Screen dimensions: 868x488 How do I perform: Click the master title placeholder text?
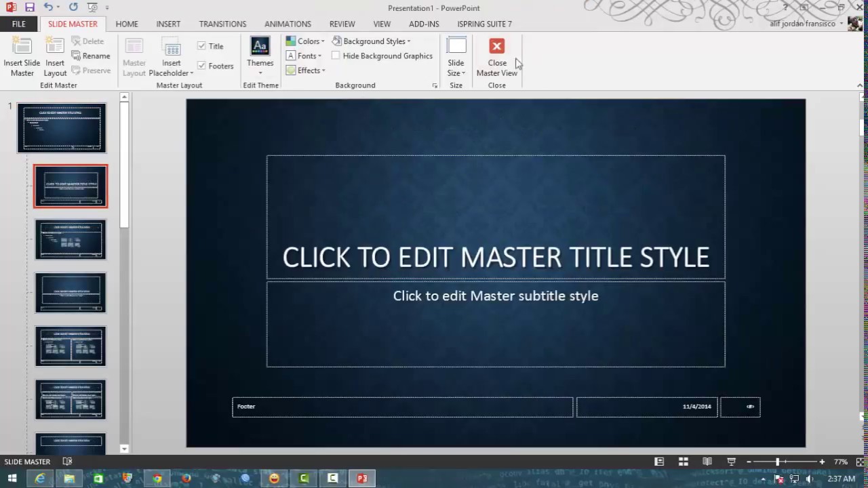point(496,258)
